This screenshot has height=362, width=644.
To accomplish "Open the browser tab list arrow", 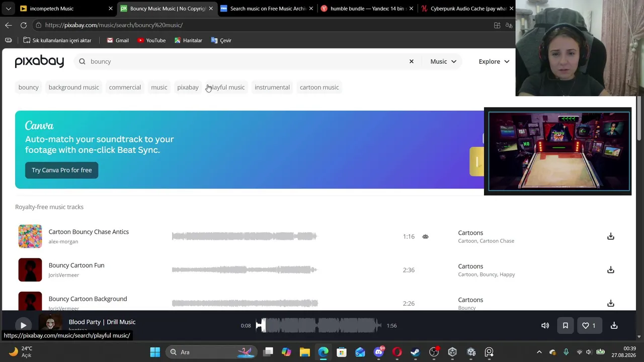I will pos(9,9).
